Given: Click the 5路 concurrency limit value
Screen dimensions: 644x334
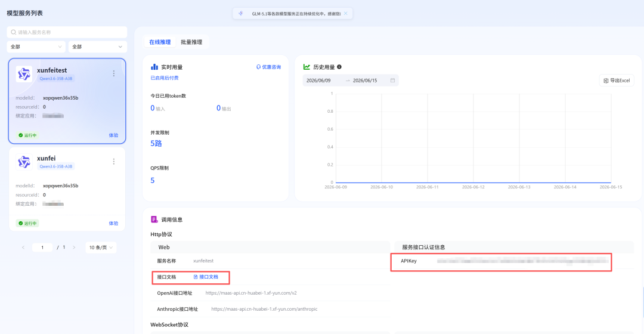Looking at the screenshot, I should click(156, 143).
